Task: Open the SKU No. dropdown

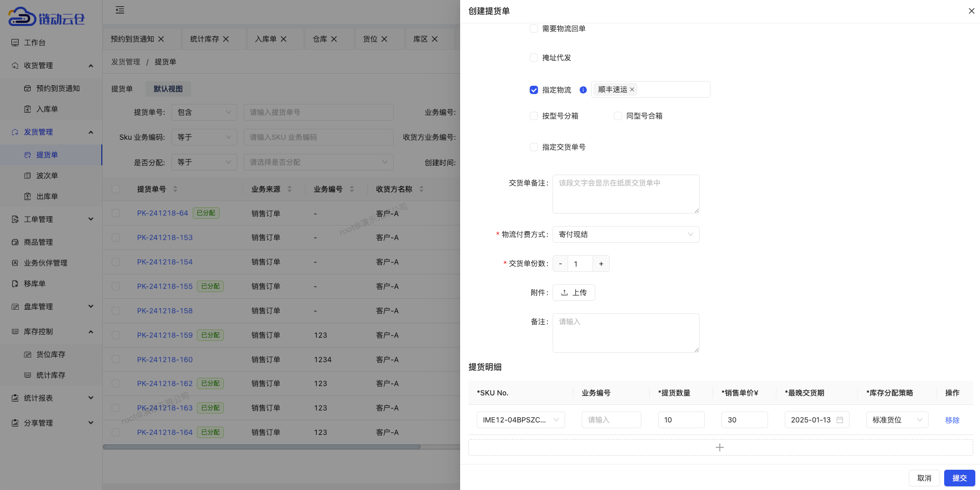Action: (x=520, y=420)
